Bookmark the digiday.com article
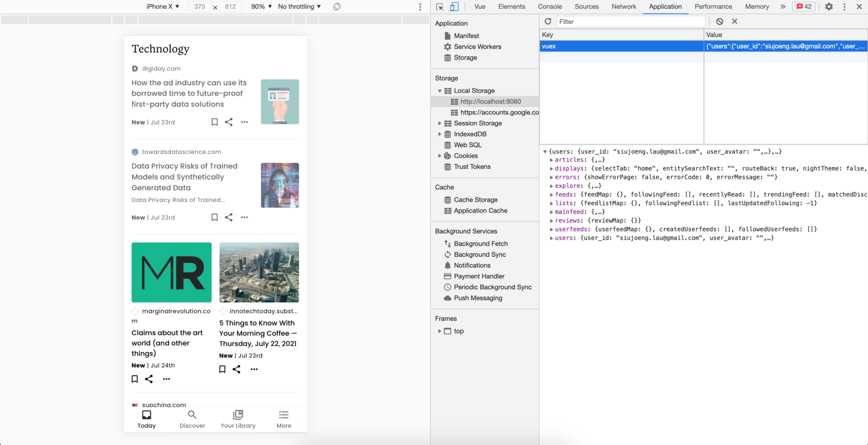The image size is (868, 445). [214, 122]
